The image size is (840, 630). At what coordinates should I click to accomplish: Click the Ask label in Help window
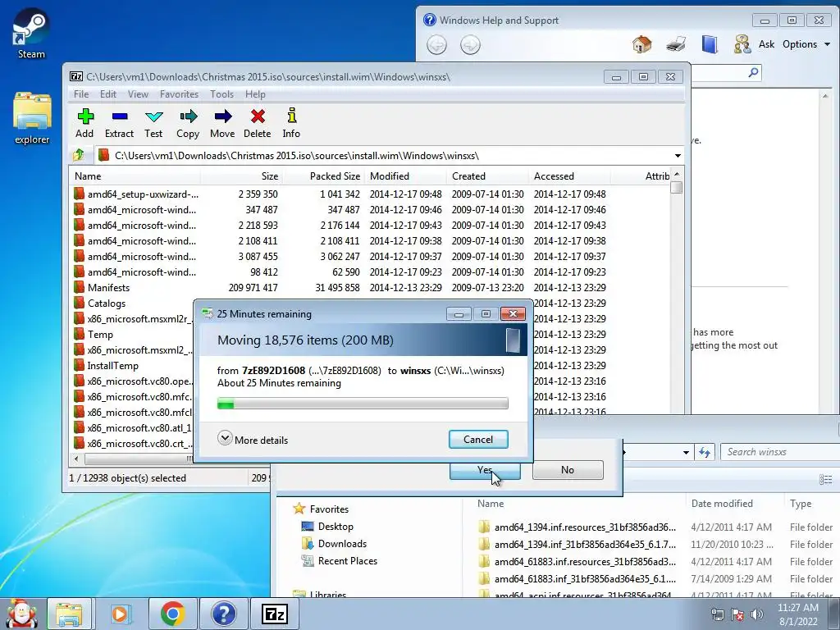click(767, 44)
